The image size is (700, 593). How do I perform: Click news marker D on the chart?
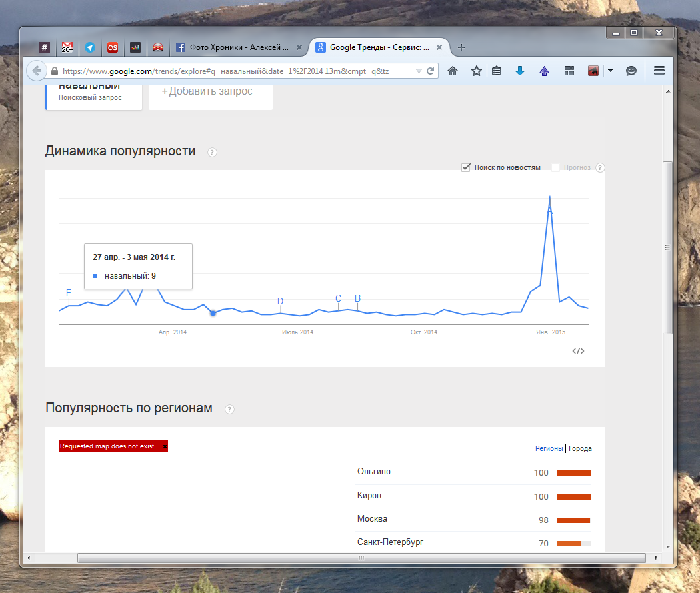[281, 301]
